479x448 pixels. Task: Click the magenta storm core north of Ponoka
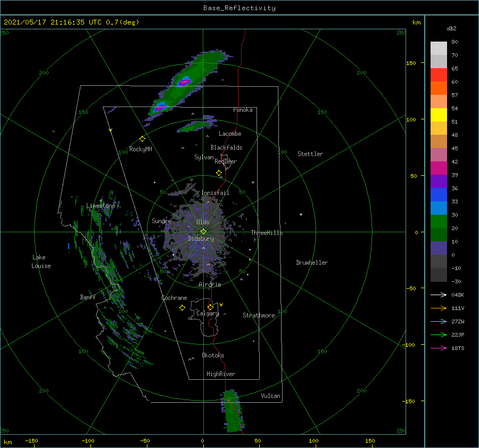coord(185,82)
